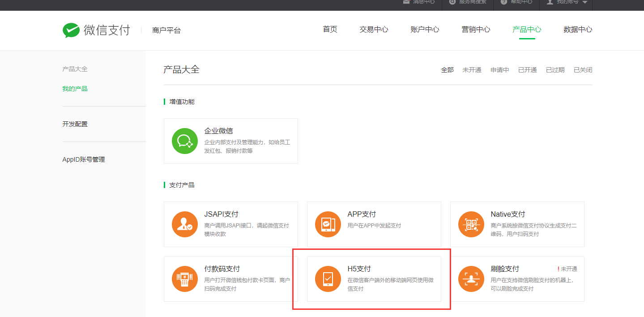Open the APP支付 product title
This screenshot has height=317, width=644.
[x=362, y=214]
